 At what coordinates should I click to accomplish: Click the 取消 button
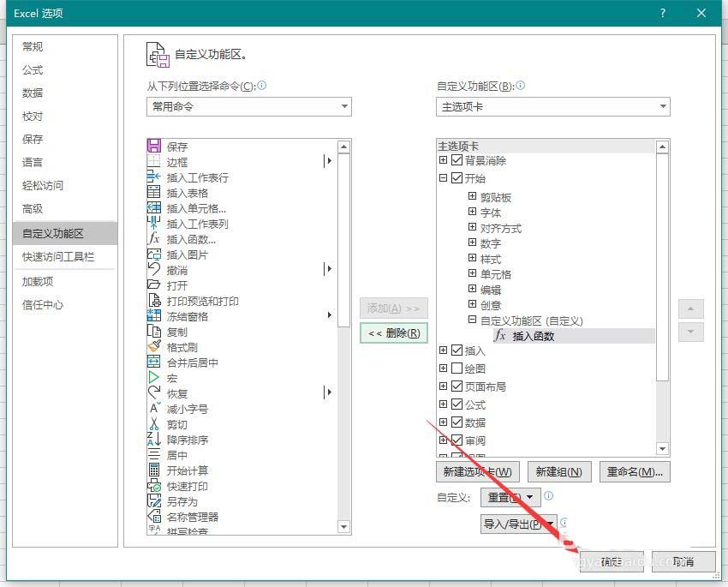click(683, 562)
